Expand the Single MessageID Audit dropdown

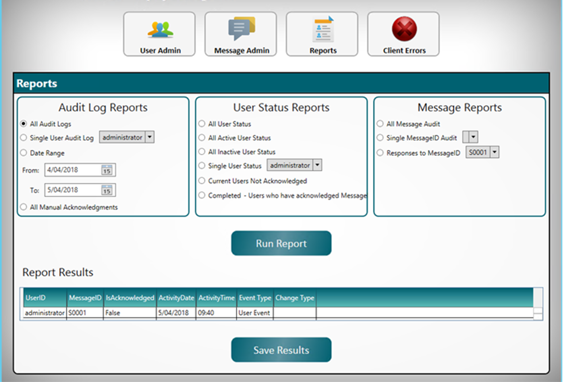coord(473,137)
